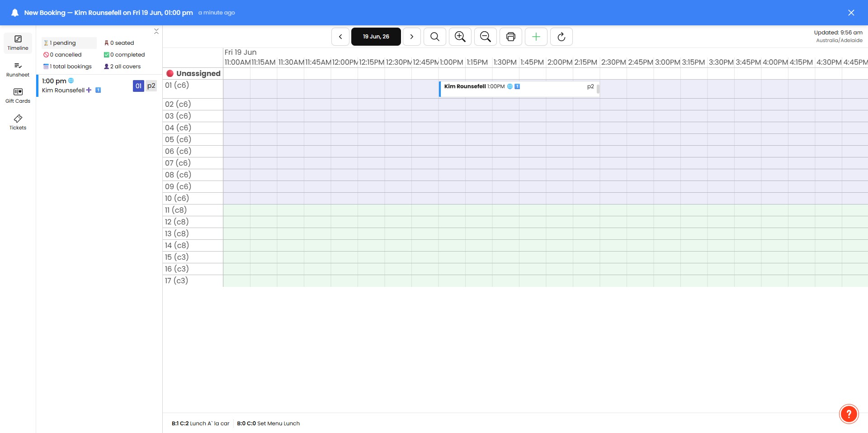The image size is (868, 433).
Task: Click Fri 19 Jun date header
Action: pyautogui.click(x=241, y=52)
